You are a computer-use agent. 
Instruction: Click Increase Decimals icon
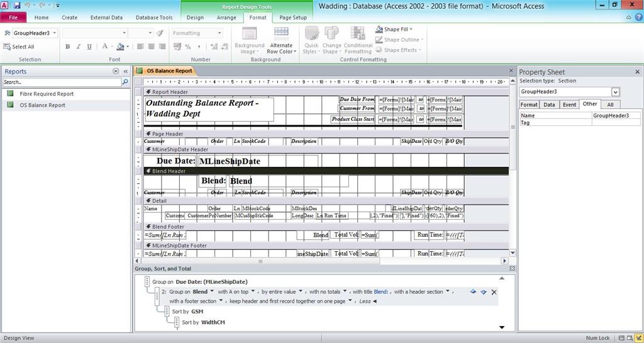214,47
